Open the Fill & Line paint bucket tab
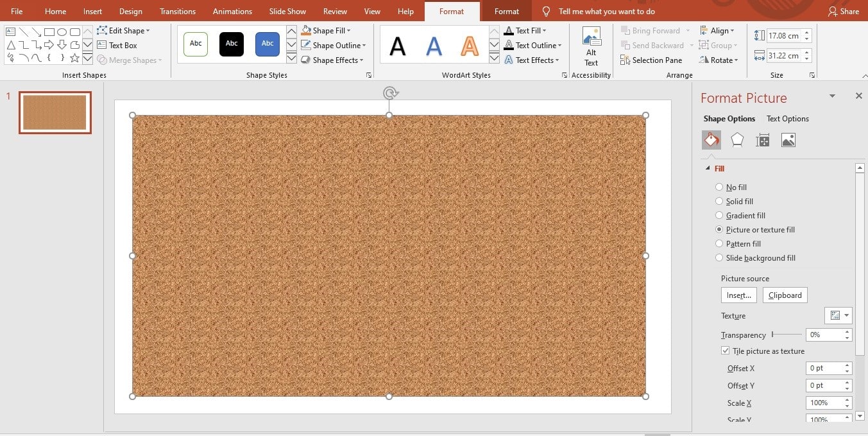The image size is (868, 436). [x=711, y=140]
